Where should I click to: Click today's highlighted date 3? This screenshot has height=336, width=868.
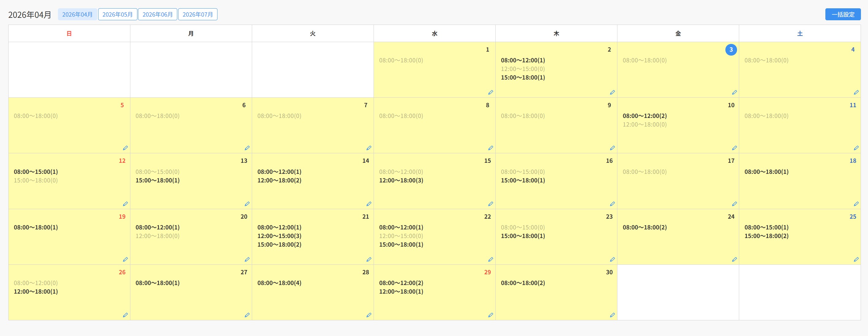[x=731, y=49]
